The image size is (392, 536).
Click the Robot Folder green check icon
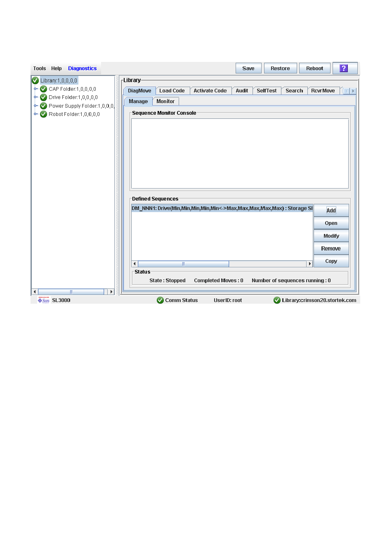coord(43,114)
